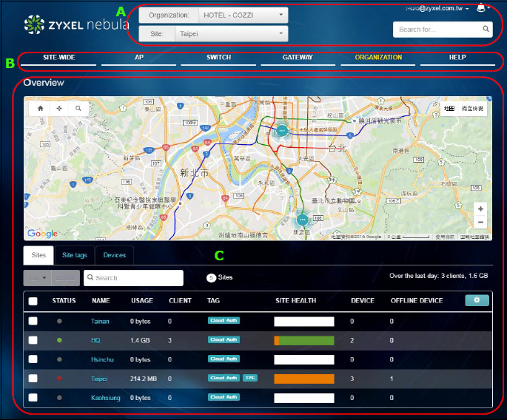
Task: Expand the account email dropdown
Action: click(437, 8)
